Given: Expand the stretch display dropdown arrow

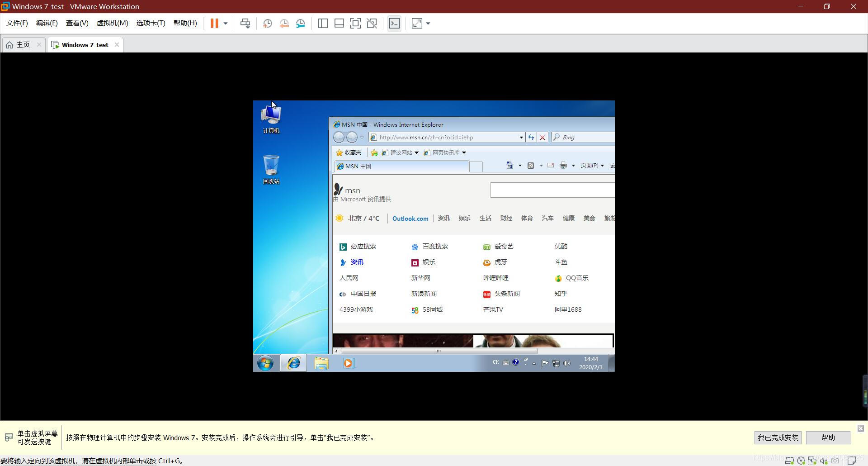Looking at the screenshot, I should (x=428, y=24).
